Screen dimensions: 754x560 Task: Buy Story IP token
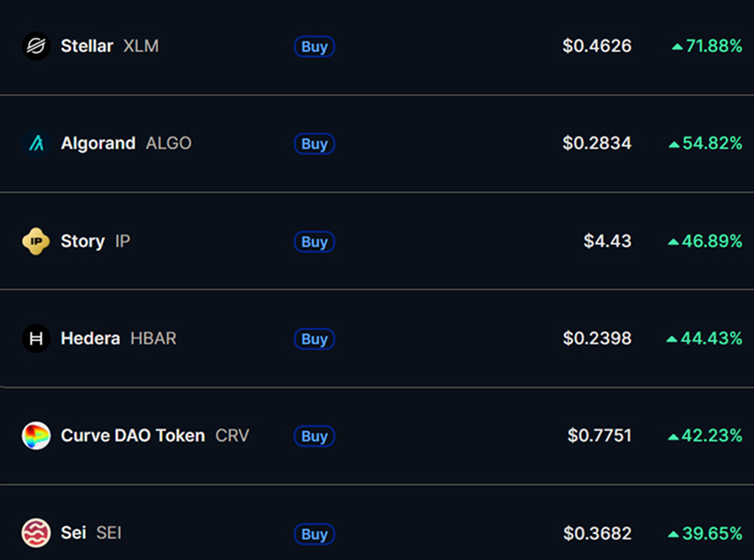[315, 241]
